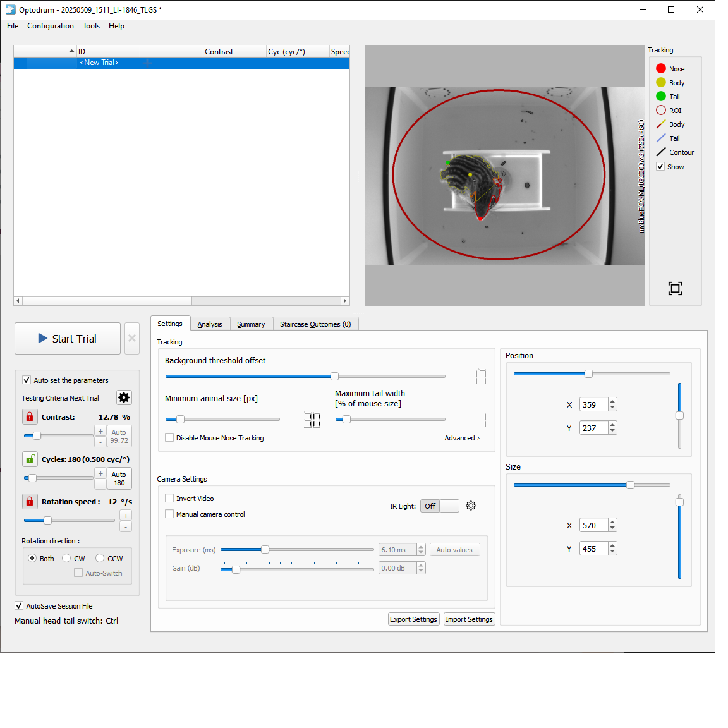Open Testing Criteria gear settings
Image resolution: width=728 pixels, height=728 pixels.
click(123, 397)
